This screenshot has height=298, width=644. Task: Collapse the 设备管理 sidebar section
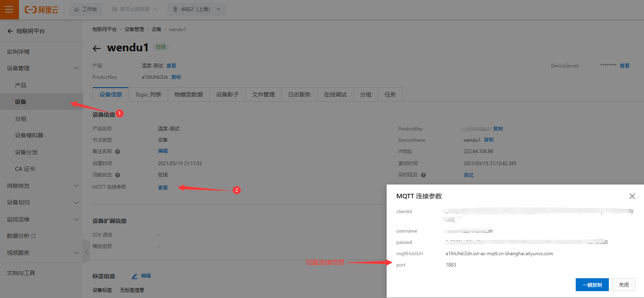pos(76,68)
